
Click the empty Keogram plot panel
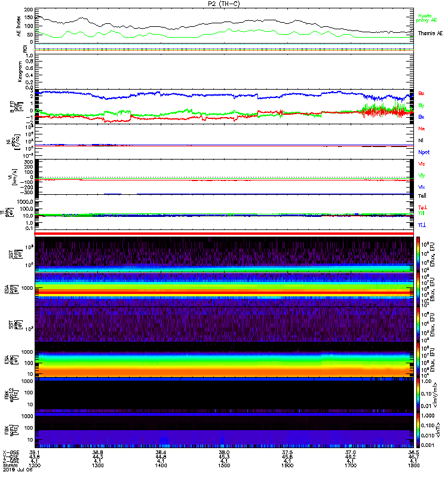coord(224,72)
